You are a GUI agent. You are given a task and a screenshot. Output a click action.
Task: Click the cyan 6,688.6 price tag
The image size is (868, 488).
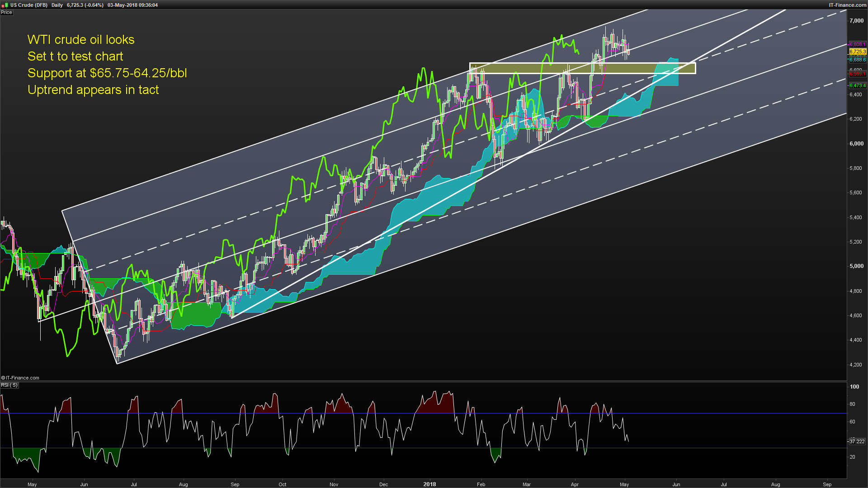(x=858, y=60)
